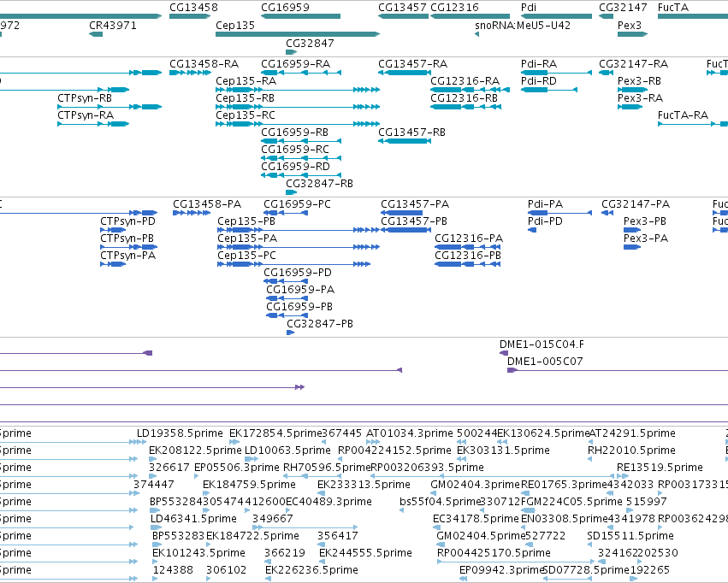Select the CG13457 gene label
The image size is (728, 583).
(x=403, y=8)
